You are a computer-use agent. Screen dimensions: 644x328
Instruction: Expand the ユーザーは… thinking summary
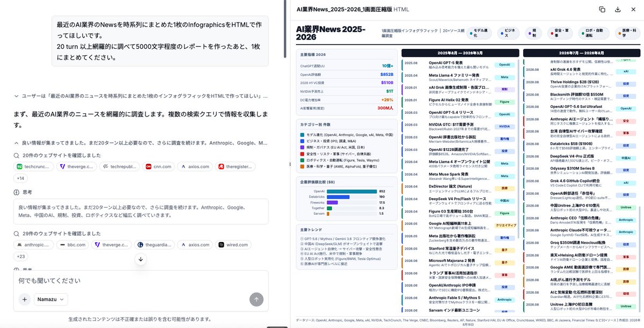(x=141, y=96)
